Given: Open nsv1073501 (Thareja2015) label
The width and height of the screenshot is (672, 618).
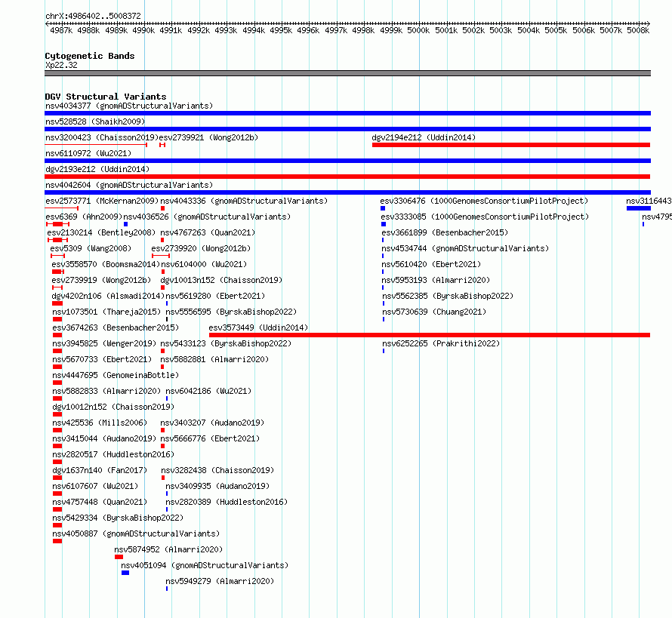Looking at the screenshot, I should pos(106,312).
